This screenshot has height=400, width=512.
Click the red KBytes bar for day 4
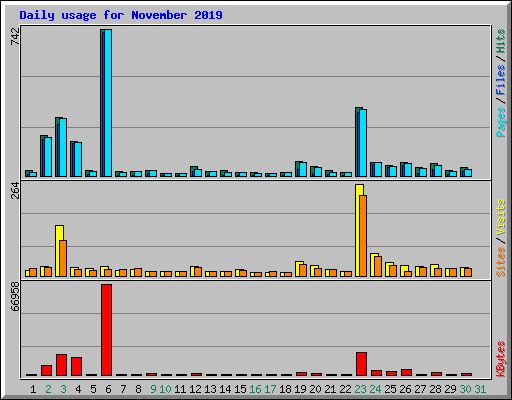[x=77, y=367]
